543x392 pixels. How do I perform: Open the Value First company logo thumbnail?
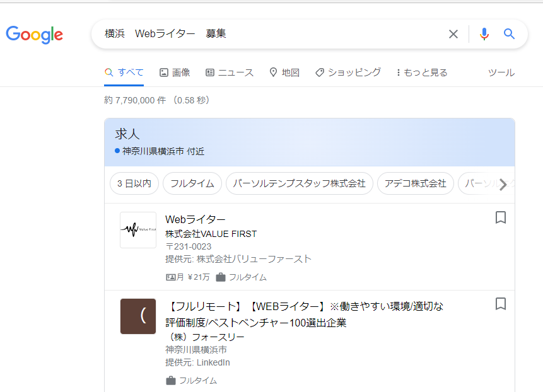138,230
